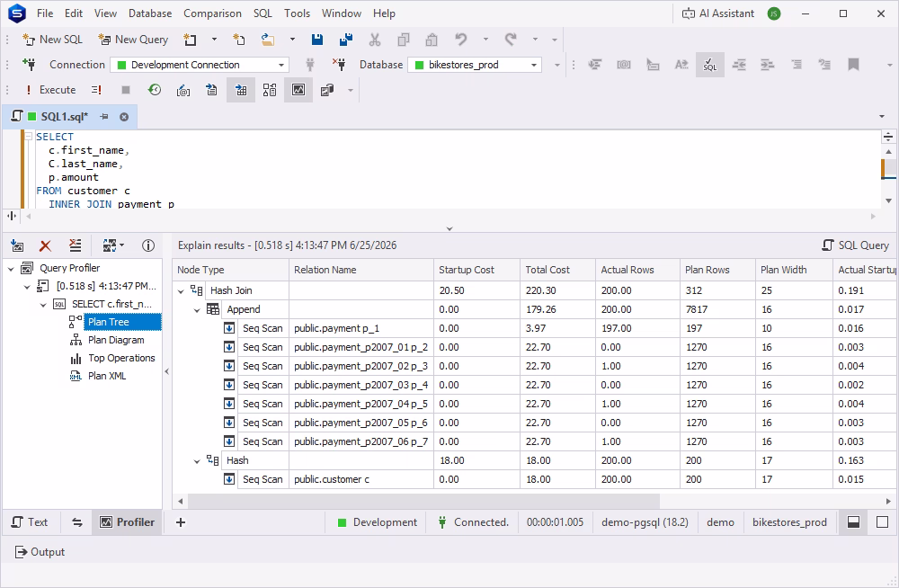The width and height of the screenshot is (899, 588).
Task: Collapse the [0.518 s] result tree node
Action: pyautogui.click(x=27, y=286)
